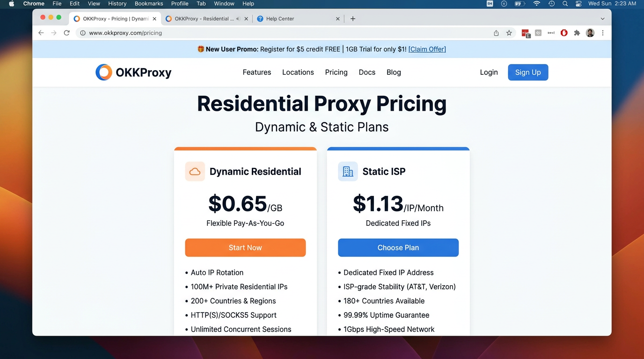
Task: Select the Docs navigation item
Action: pos(367,72)
